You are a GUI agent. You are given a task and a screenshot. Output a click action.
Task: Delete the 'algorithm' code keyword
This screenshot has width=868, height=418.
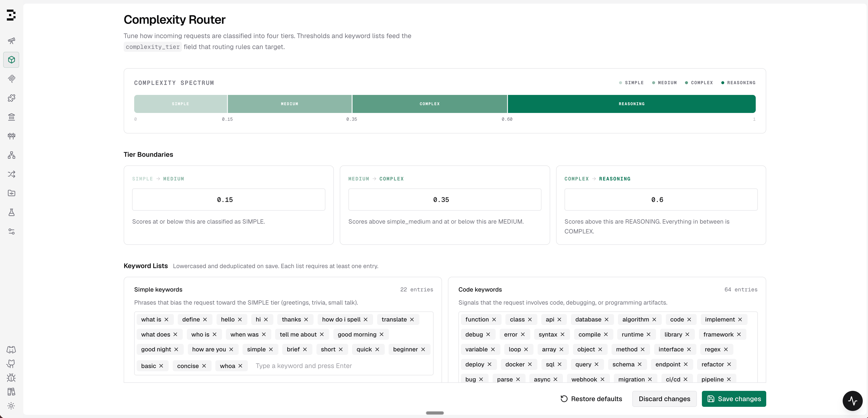[x=654, y=320]
